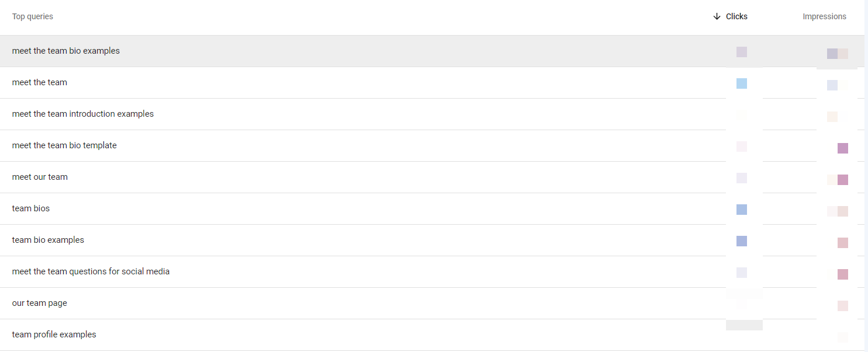Click the blurred Clicks value for 'meet the team'
Image resolution: width=868 pixels, height=352 pixels.
click(742, 83)
